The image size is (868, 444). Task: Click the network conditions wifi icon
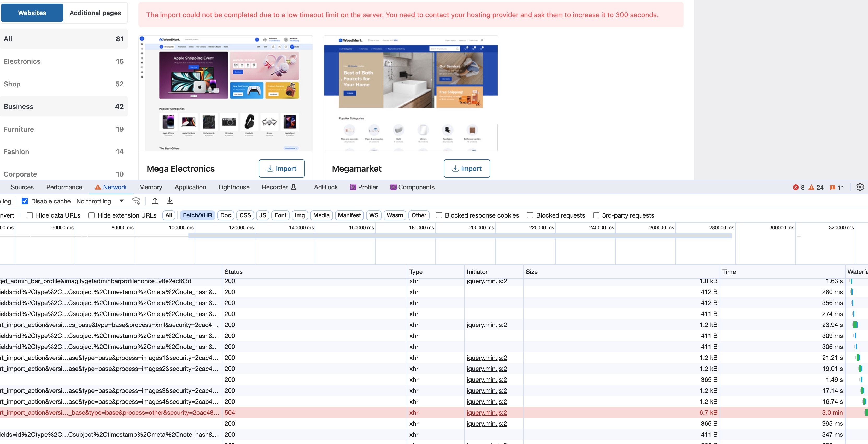tap(136, 201)
